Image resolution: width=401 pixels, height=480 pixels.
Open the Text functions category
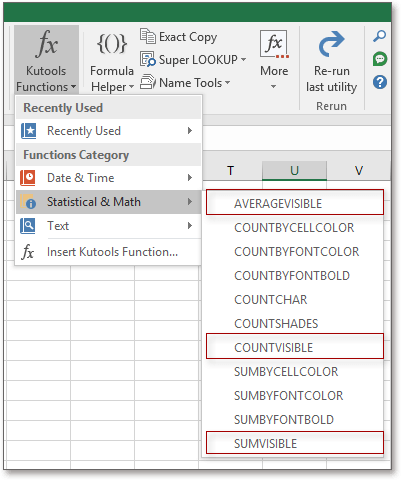coord(109,226)
